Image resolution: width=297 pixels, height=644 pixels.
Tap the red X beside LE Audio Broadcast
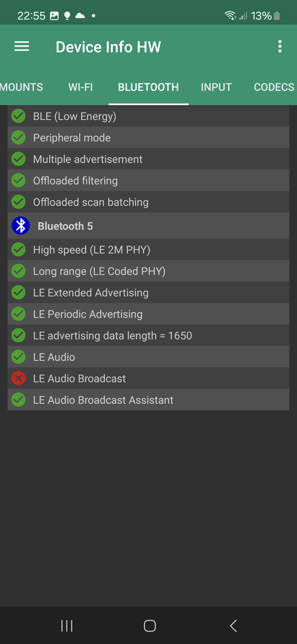coord(18,378)
